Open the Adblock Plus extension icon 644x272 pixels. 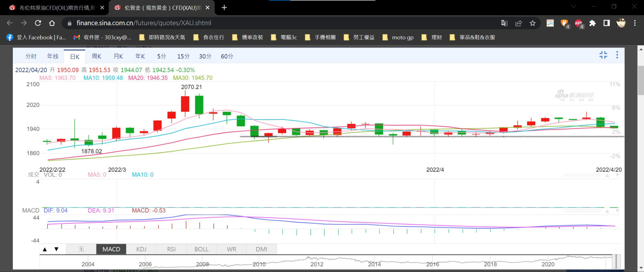pyautogui.click(x=578, y=23)
